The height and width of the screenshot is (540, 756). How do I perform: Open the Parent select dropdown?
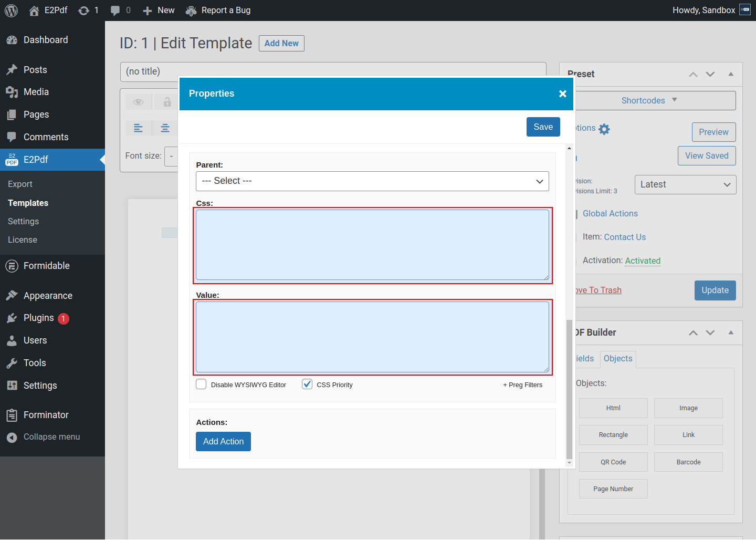(x=372, y=181)
